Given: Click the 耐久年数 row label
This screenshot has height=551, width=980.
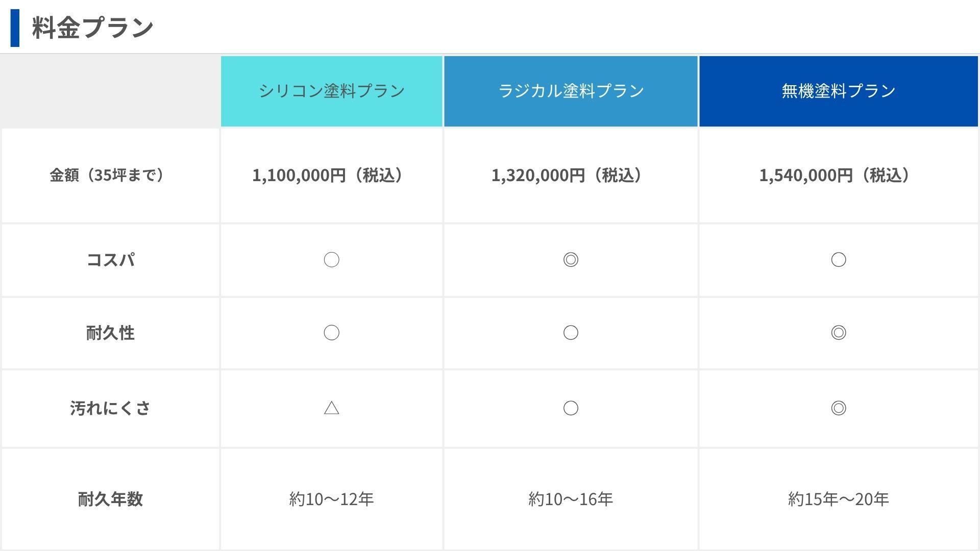Looking at the screenshot, I should click(110, 499).
